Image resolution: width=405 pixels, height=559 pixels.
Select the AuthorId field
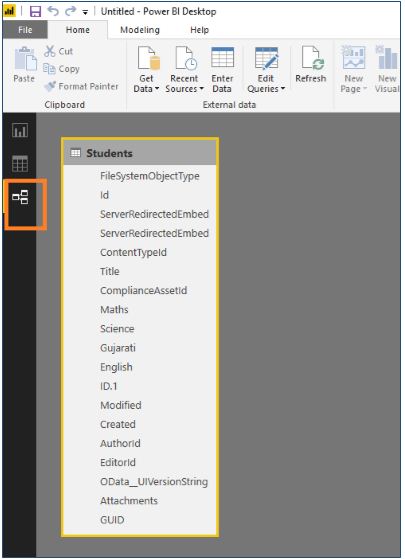tap(120, 443)
